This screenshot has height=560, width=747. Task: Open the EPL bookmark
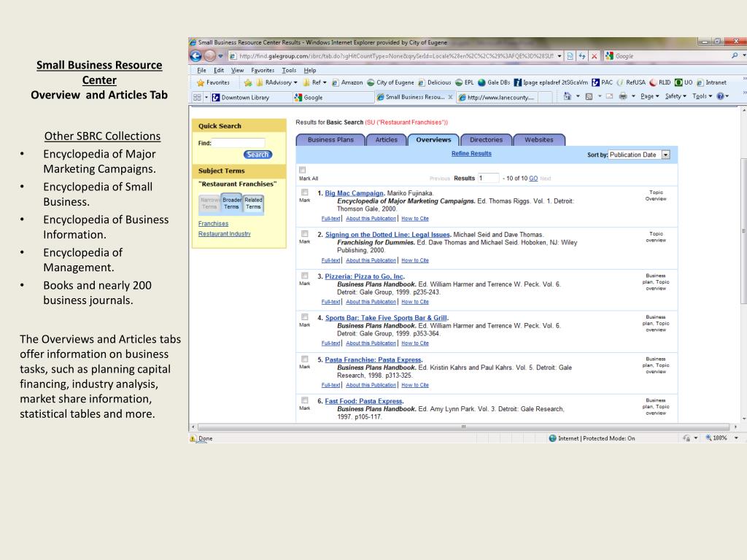[x=465, y=82]
